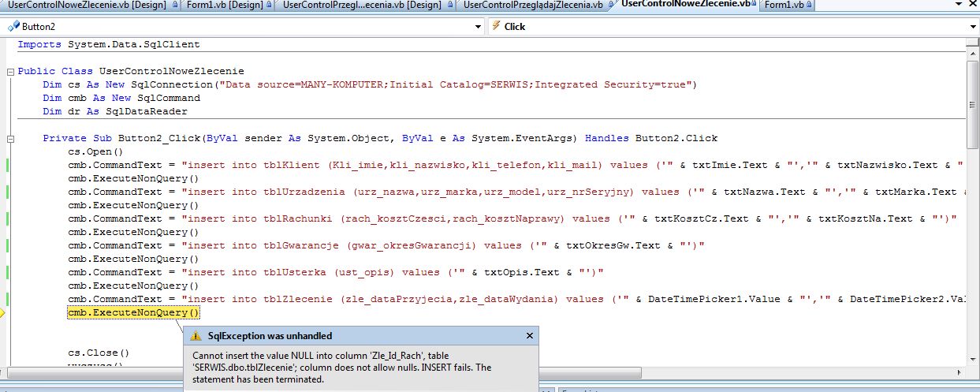The height and width of the screenshot is (392, 980).
Task: Click lock icon on active UserControlNoweZlecenie.vb tab
Action: click(x=755, y=5)
